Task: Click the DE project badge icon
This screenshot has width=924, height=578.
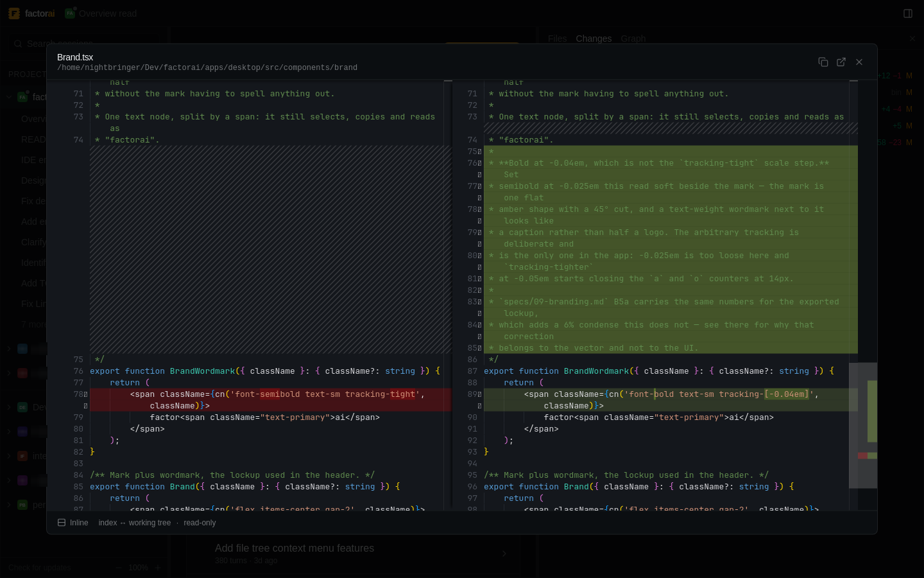Action: click(x=22, y=407)
